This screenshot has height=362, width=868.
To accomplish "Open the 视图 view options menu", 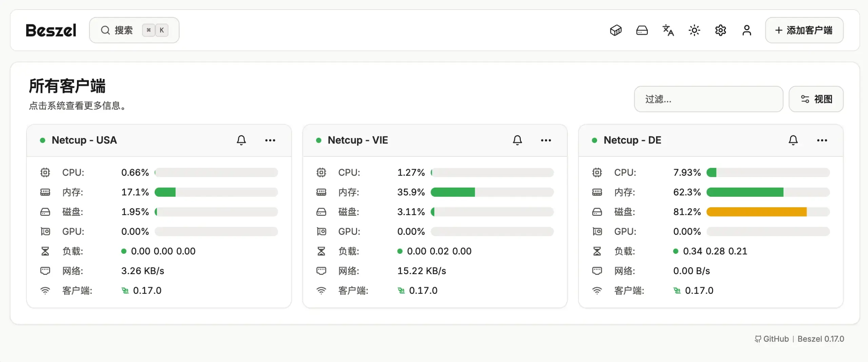I will (816, 99).
